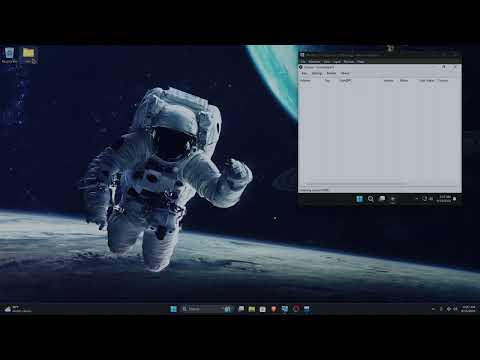Open host volume control in system tray
The width and height of the screenshot is (480, 360).
[455, 309]
